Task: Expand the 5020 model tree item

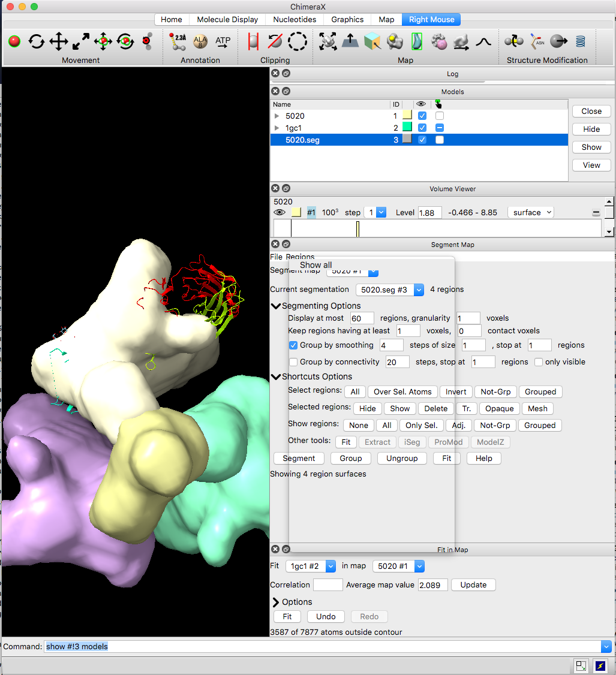Action: pyautogui.click(x=277, y=116)
